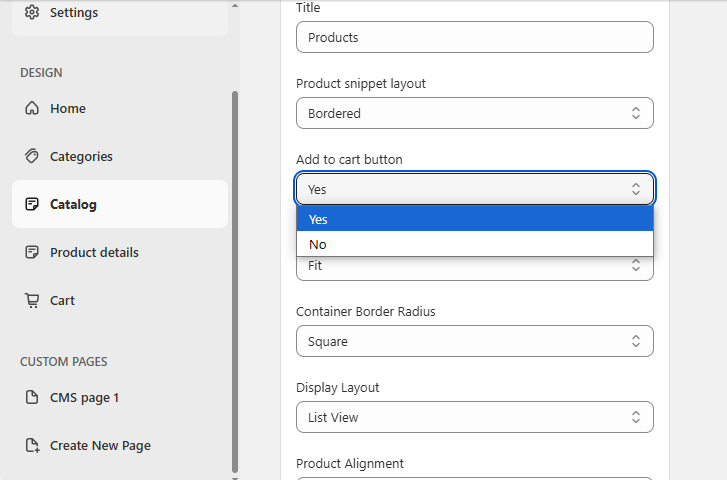
Task: Open Product details page settings
Action: coord(120,252)
